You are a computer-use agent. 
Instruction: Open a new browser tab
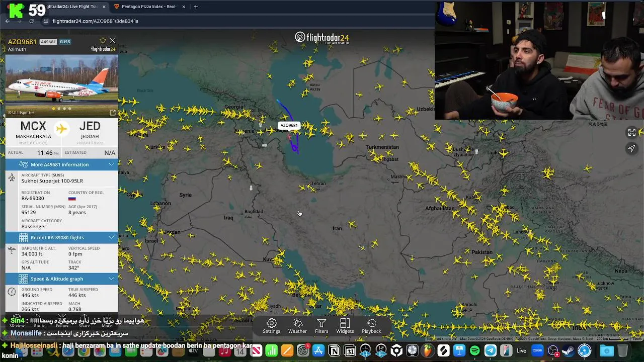pyautogui.click(x=196, y=7)
